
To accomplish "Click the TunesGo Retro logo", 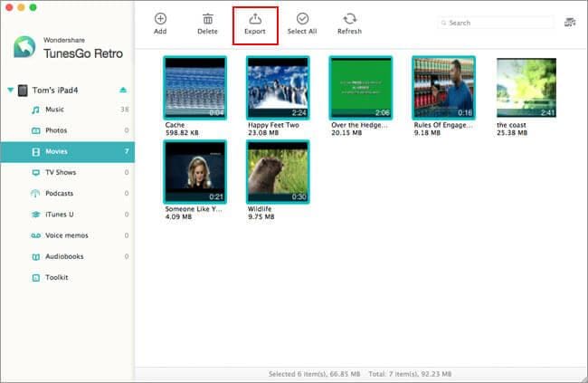I will coord(24,47).
